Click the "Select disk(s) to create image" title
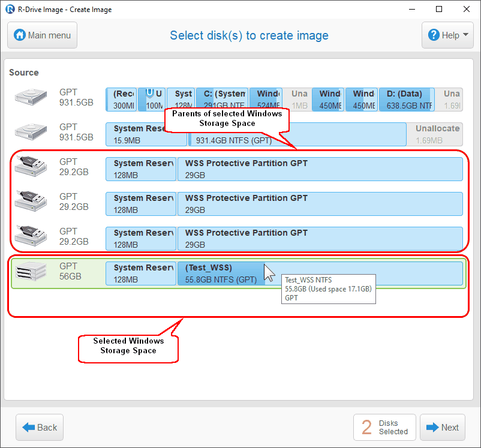This screenshot has width=481, height=448. click(x=249, y=35)
